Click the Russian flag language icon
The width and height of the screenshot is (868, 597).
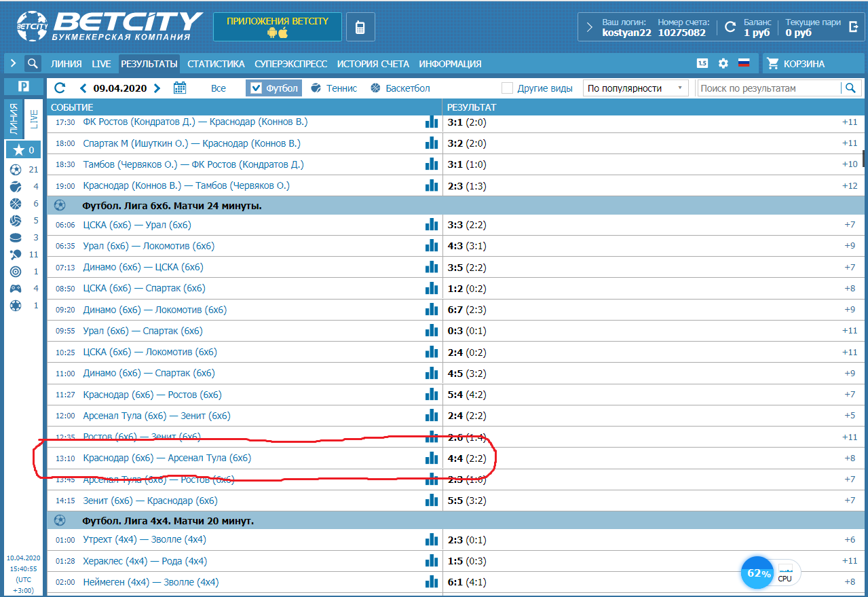point(744,64)
